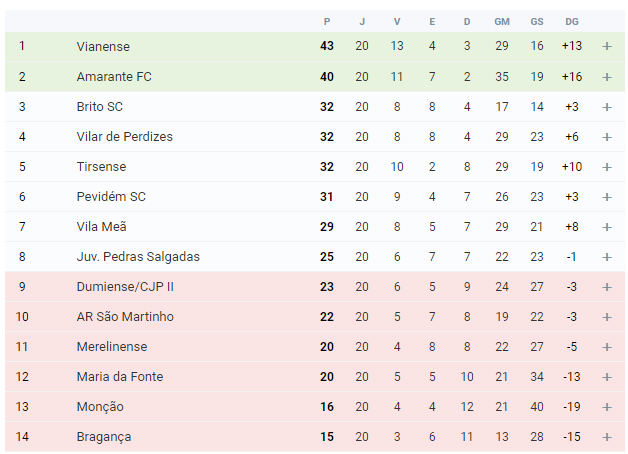
Task: Click the plus icon beside Merelinense
Action: (x=607, y=347)
